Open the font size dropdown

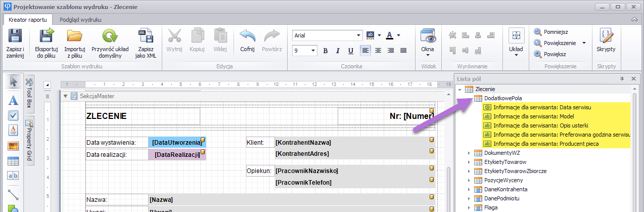click(313, 51)
